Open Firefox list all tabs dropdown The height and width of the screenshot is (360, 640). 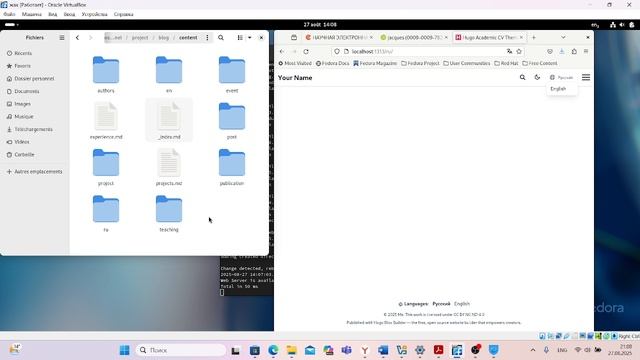click(563, 38)
